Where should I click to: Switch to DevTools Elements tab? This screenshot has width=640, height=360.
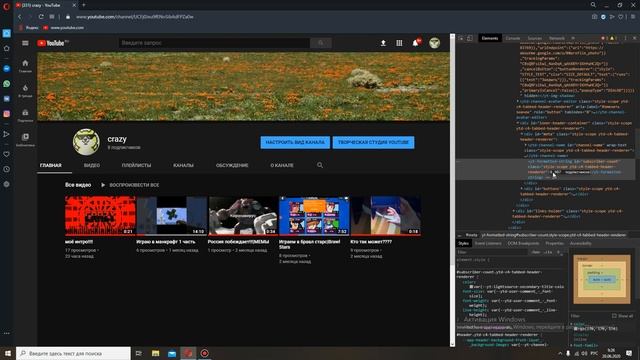tap(490, 38)
